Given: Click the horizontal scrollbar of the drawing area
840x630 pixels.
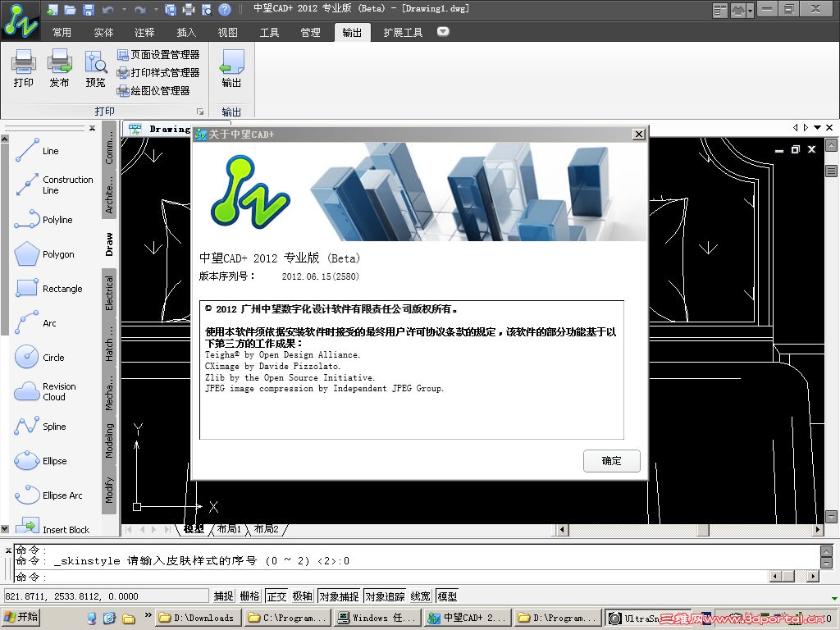Looking at the screenshot, I should (689, 530).
